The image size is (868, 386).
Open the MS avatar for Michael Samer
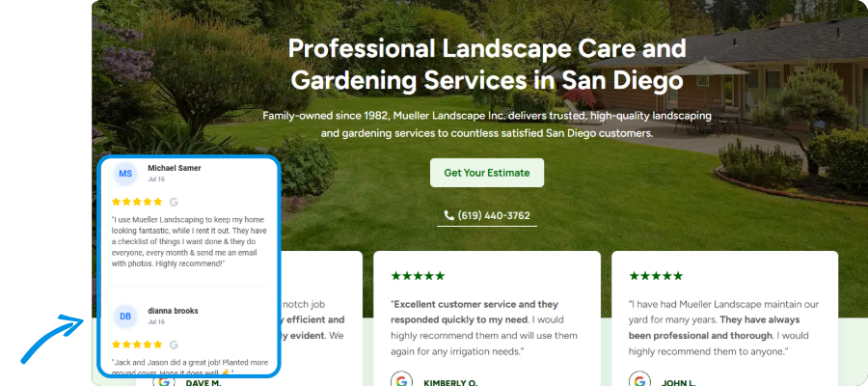pos(125,174)
